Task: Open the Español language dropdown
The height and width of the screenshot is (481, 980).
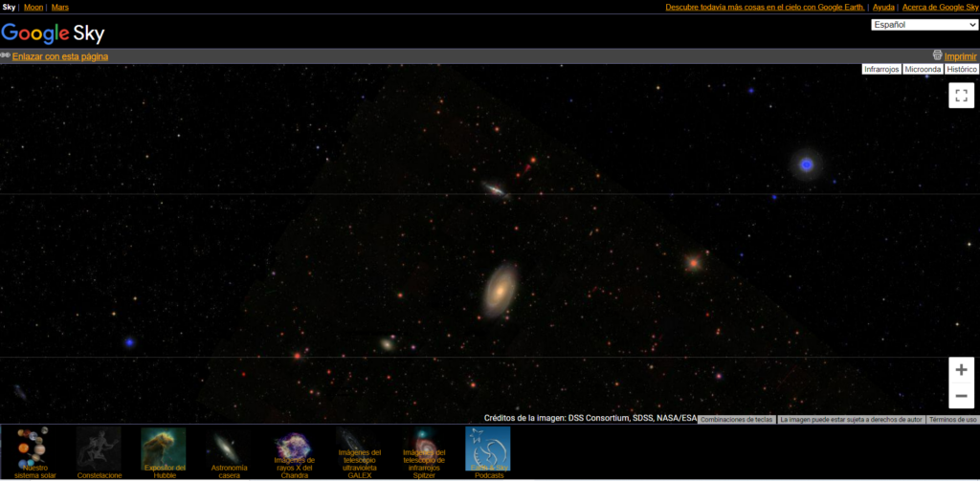Action: pos(924,25)
